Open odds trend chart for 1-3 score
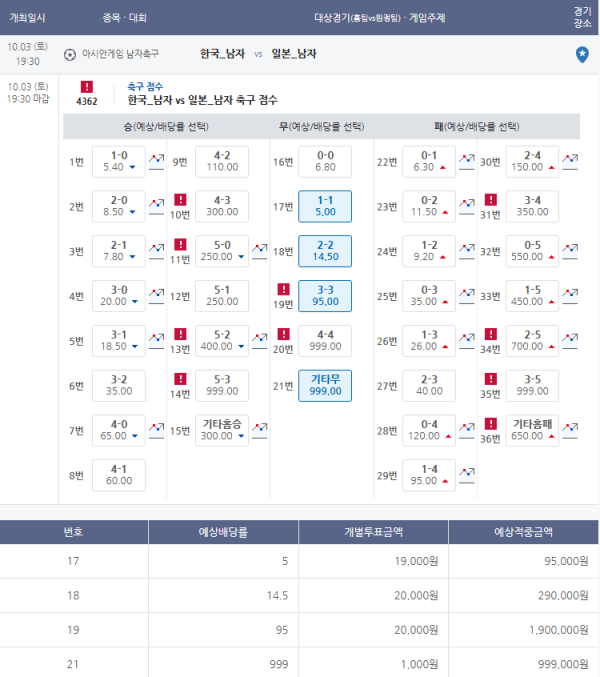This screenshot has width=600, height=677. tap(467, 341)
